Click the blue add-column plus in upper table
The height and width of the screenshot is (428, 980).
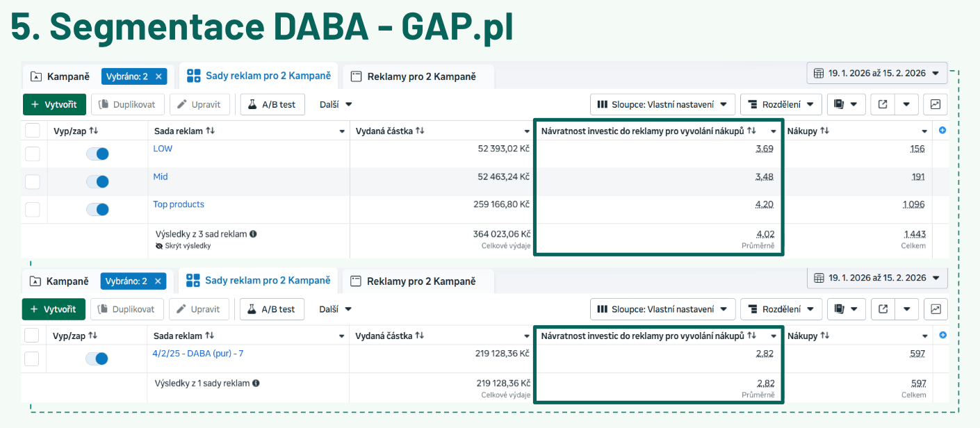coord(942,130)
